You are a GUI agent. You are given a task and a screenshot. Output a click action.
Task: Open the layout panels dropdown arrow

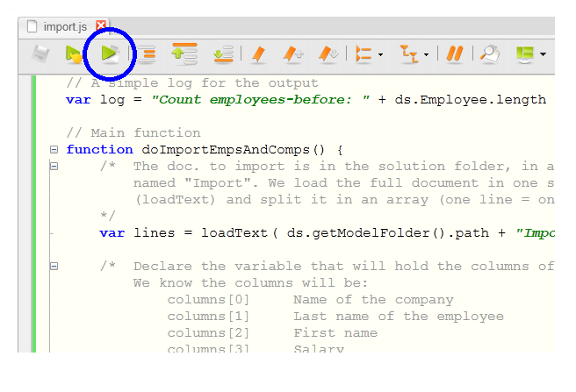(x=543, y=54)
